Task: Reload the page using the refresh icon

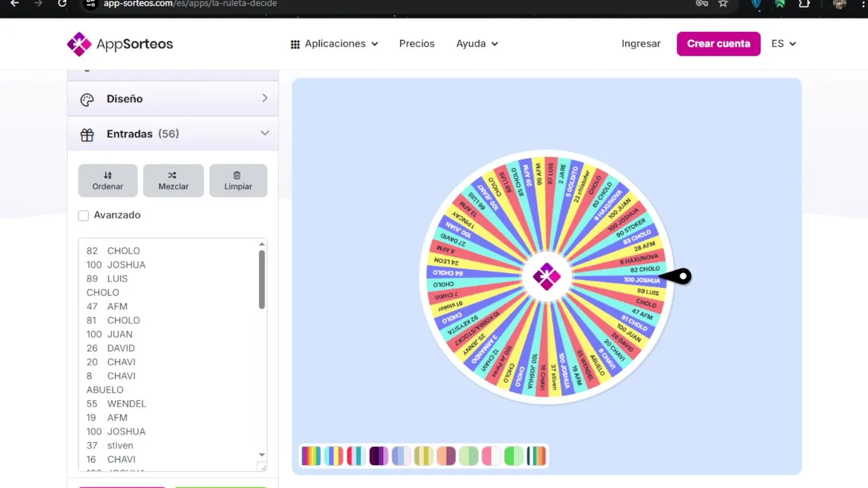Action: 62,3
